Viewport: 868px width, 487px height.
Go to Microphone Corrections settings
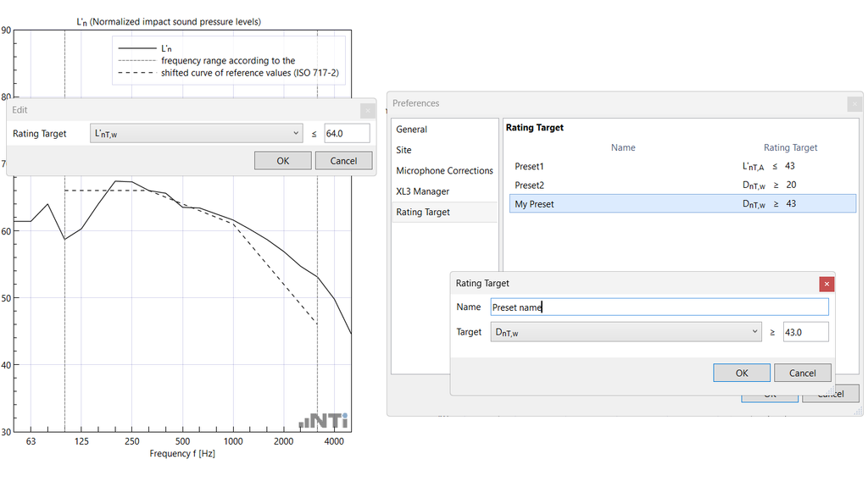point(444,171)
